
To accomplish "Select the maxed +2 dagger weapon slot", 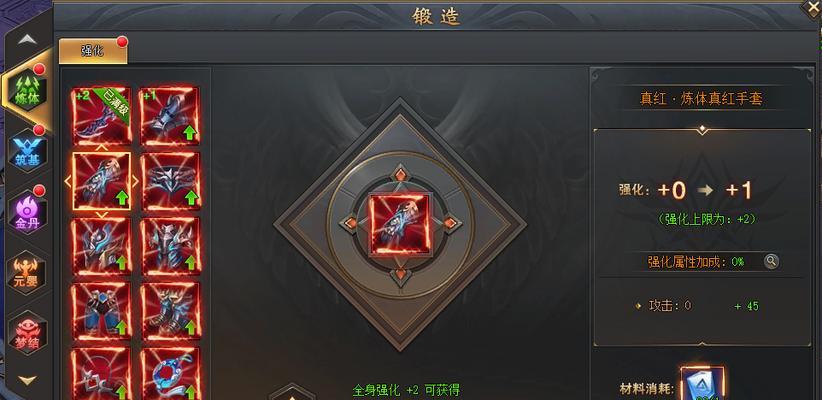I will pyautogui.click(x=102, y=116).
